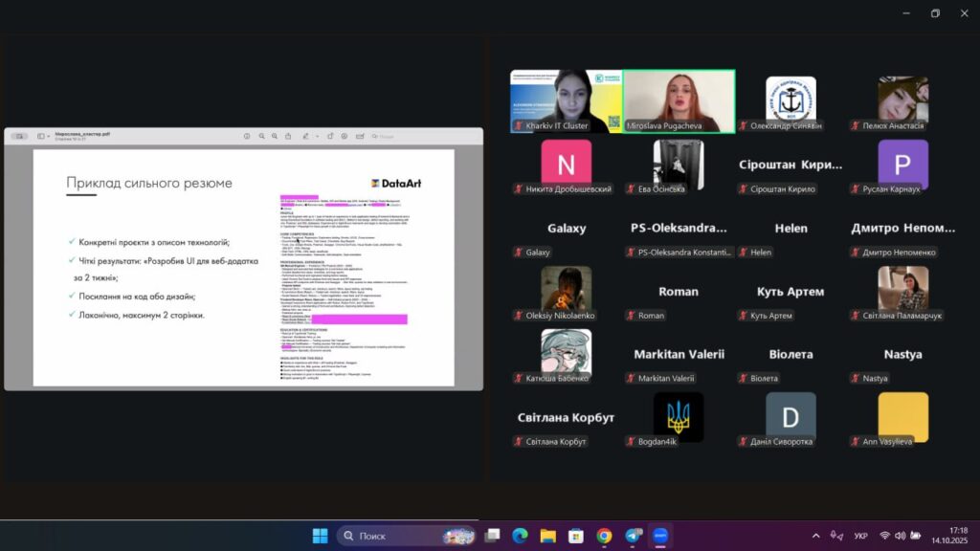Open Google Chrome from the taskbar
980x551 pixels.
coord(604,536)
